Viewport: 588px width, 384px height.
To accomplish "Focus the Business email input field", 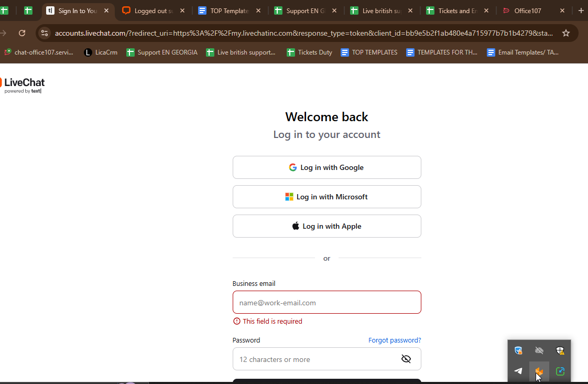I will click(326, 302).
